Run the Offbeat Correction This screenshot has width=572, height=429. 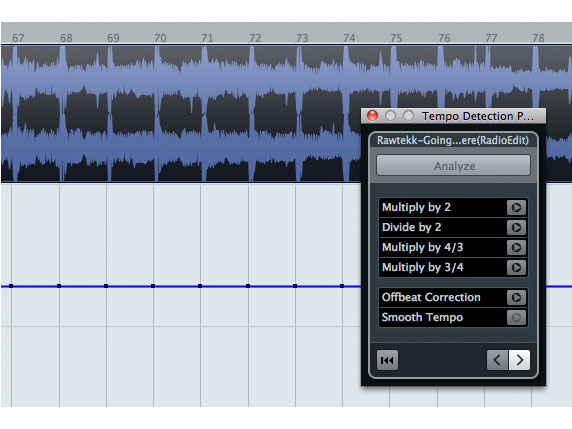516,297
